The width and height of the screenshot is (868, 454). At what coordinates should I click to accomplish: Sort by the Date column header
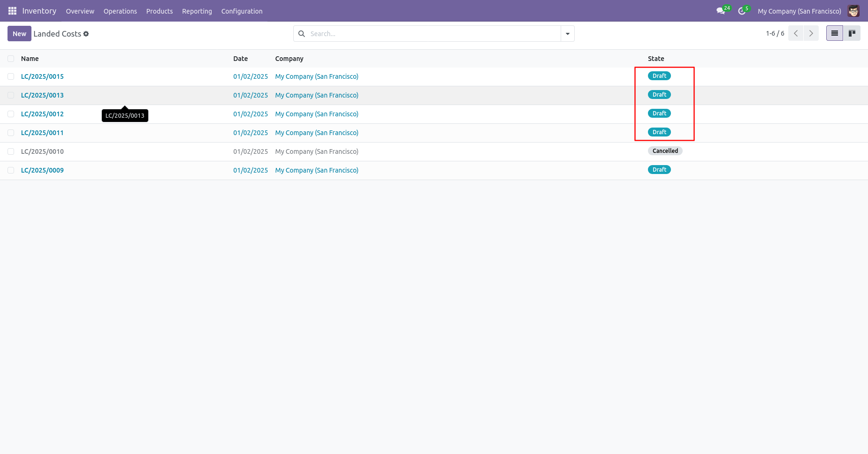[x=241, y=59]
